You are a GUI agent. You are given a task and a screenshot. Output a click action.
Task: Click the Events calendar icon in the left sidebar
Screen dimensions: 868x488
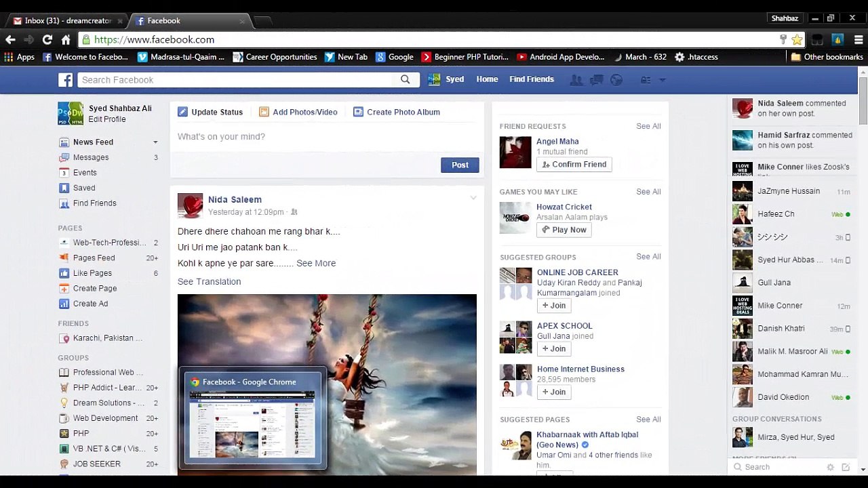[x=64, y=173]
